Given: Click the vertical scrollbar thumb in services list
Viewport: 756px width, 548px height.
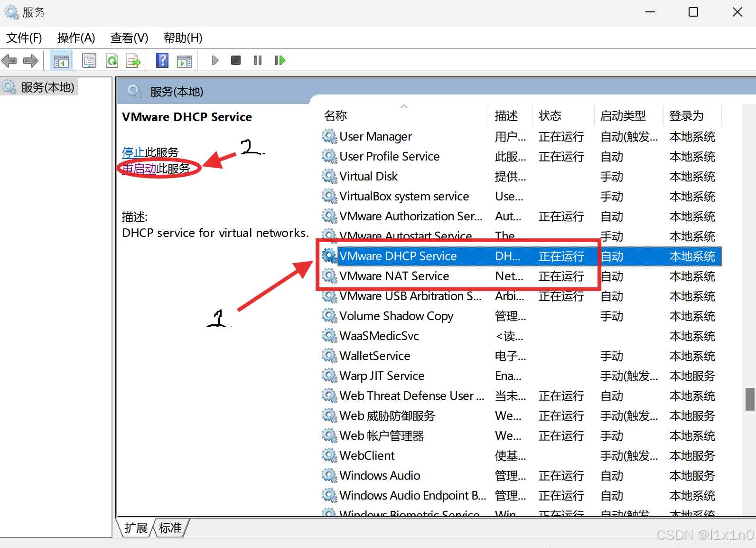Looking at the screenshot, I should 750,399.
